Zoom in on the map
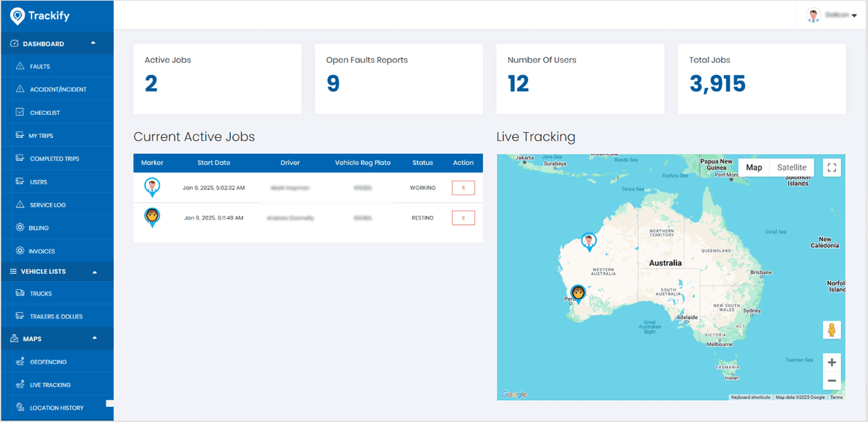This screenshot has width=868, height=422. pyautogui.click(x=832, y=362)
